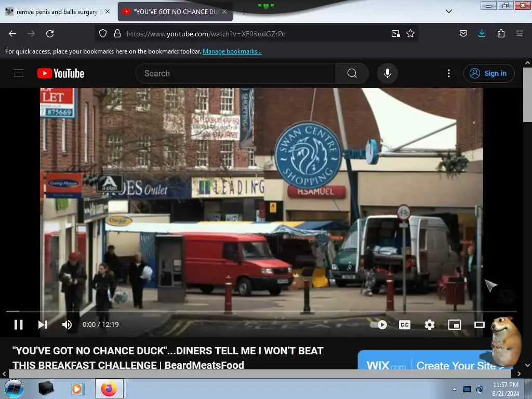Open network tray icon
The height and width of the screenshot is (399, 532).
[x=467, y=390]
